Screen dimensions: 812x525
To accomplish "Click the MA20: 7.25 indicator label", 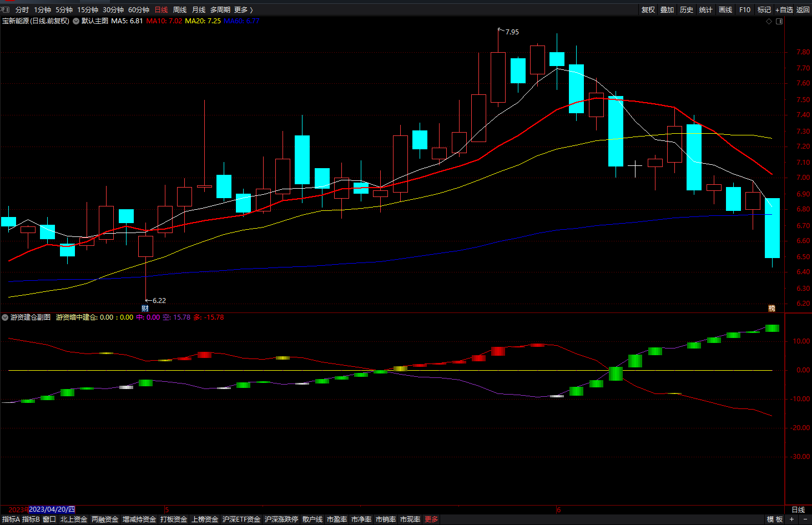I will coord(203,21).
